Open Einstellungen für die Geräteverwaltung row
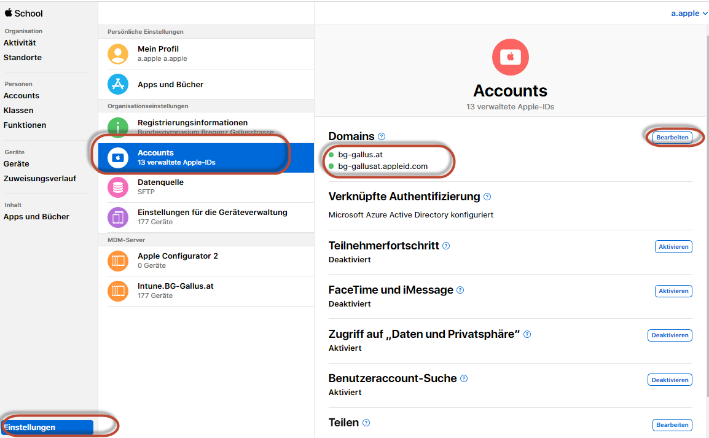 tap(206, 217)
